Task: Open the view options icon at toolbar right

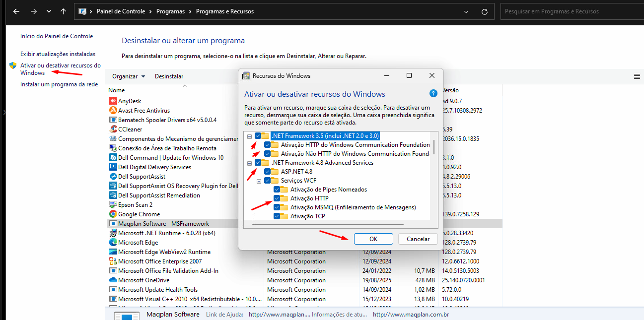Action: (637, 76)
